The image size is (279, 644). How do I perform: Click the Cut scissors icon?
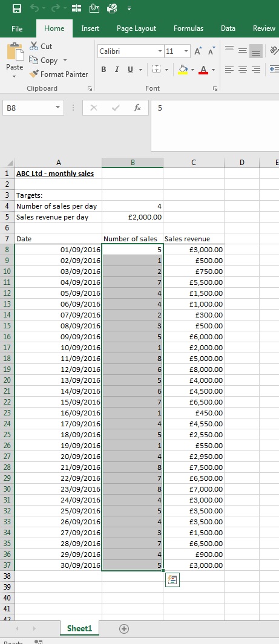click(x=34, y=46)
